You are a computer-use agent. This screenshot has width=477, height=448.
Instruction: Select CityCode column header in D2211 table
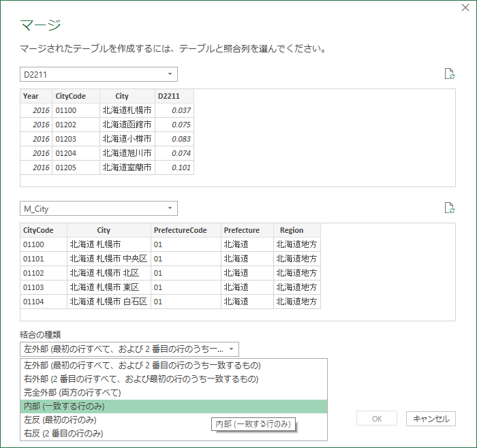(x=76, y=96)
